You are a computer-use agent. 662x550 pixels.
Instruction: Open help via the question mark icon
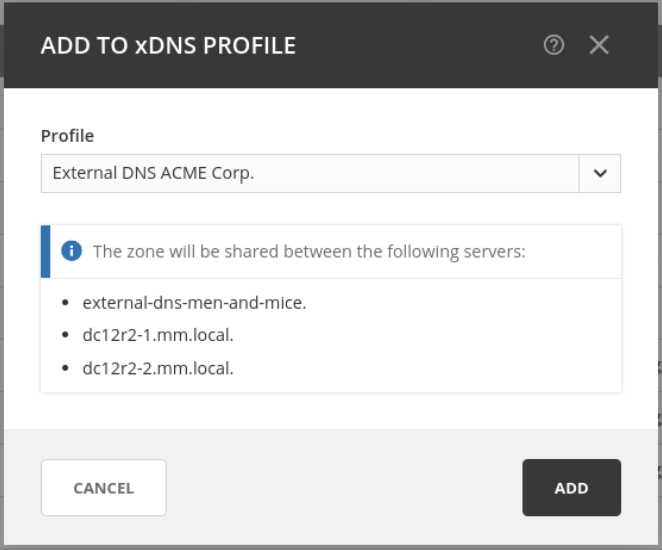coord(554,45)
